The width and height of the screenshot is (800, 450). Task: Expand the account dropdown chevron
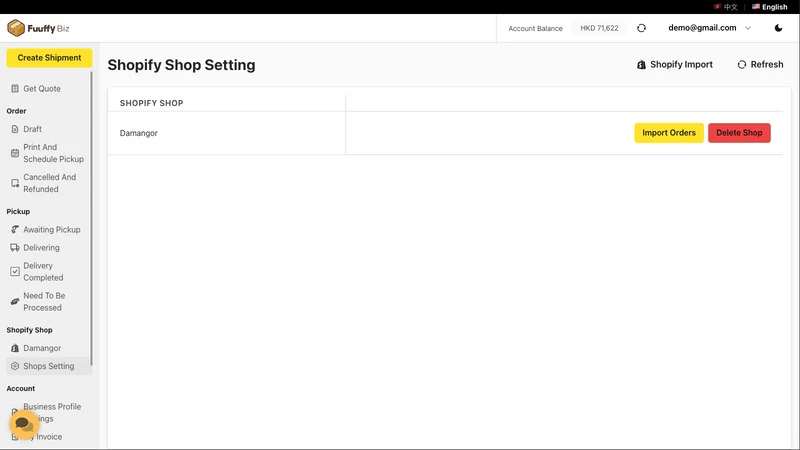point(747,28)
